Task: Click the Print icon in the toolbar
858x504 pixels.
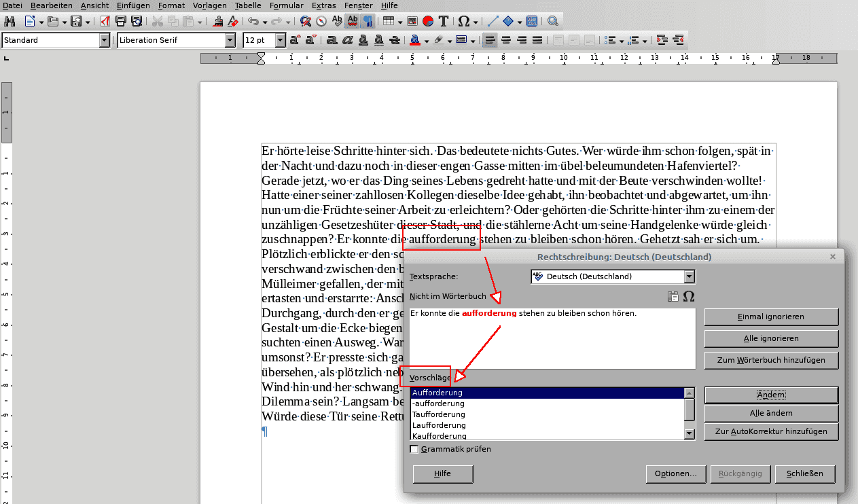Action: pos(121,21)
